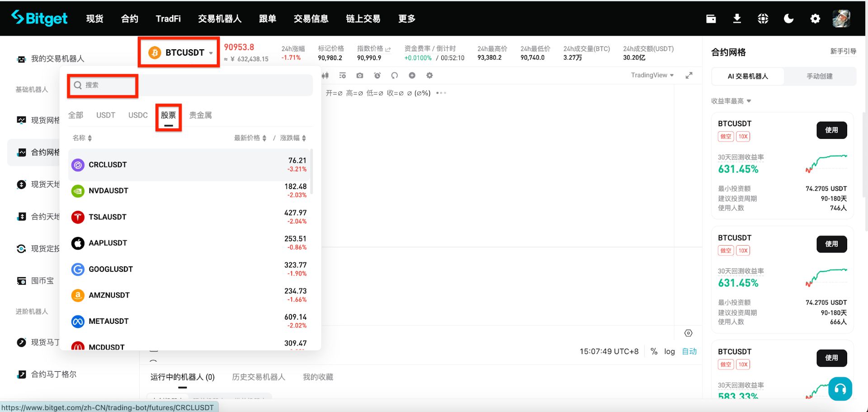Toggle log scale on the chart
This screenshot has height=412, width=868.
tap(669, 351)
